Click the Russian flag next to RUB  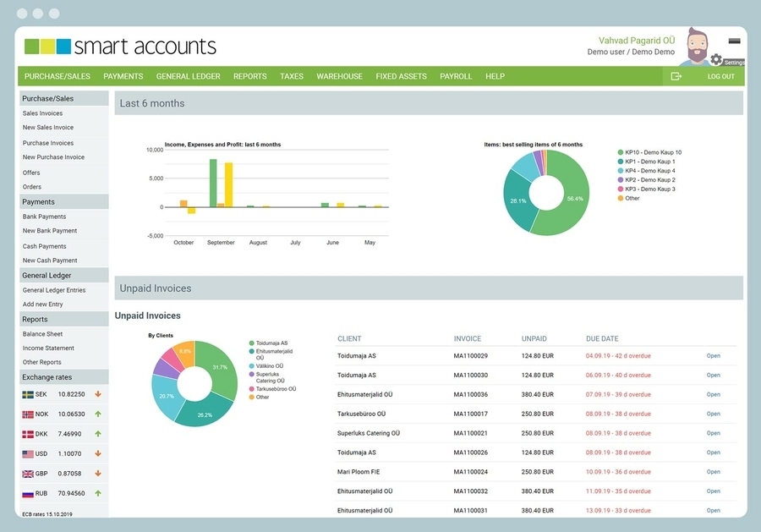click(28, 493)
